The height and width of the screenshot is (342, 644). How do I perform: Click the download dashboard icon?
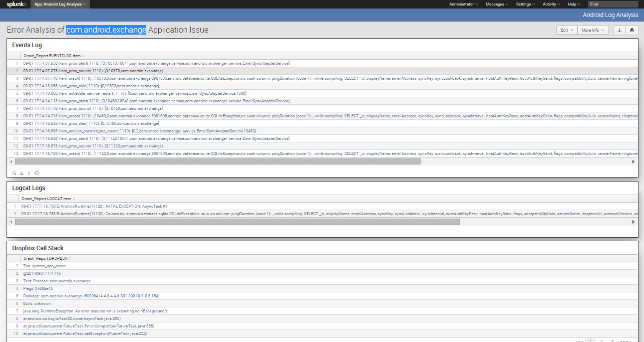point(619,30)
